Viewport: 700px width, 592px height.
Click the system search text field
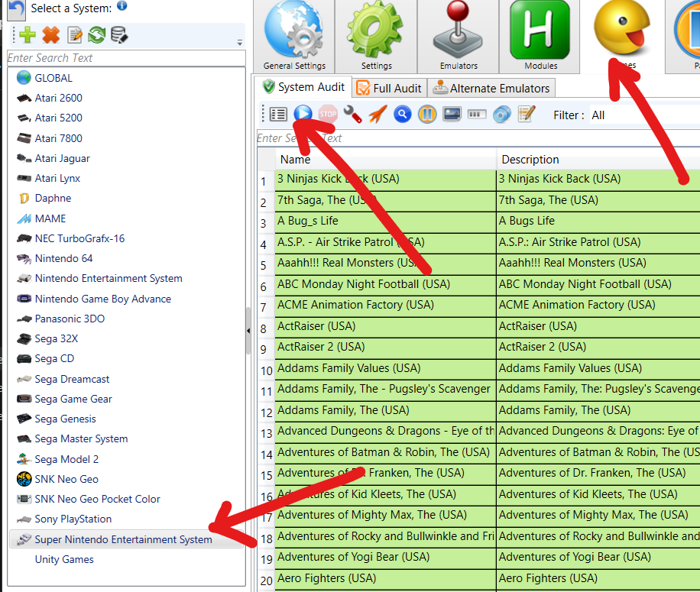[x=126, y=58]
